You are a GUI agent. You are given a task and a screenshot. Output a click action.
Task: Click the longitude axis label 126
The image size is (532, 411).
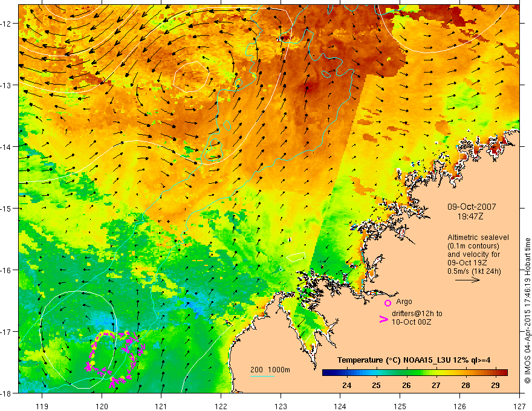coord(459,406)
